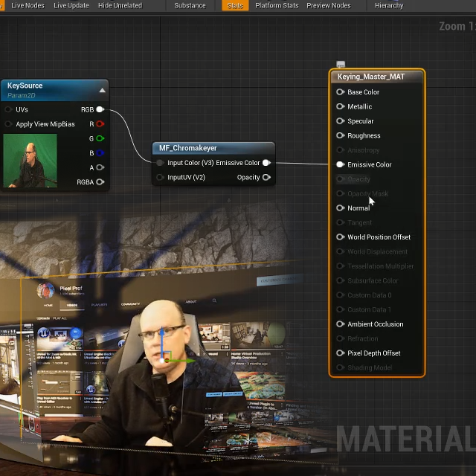Click the red R output pin
This screenshot has height=476, width=476.
100,124
